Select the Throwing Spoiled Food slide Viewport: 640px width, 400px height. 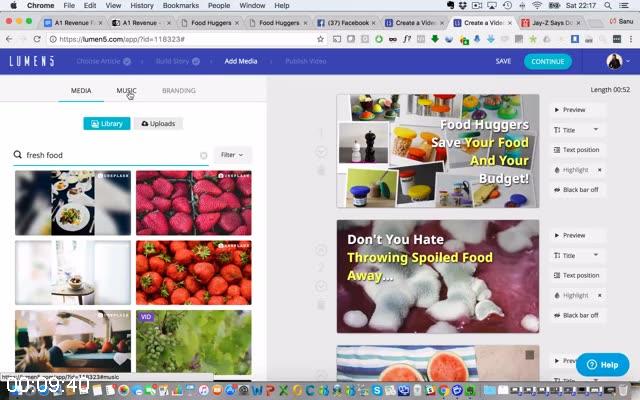(x=438, y=276)
